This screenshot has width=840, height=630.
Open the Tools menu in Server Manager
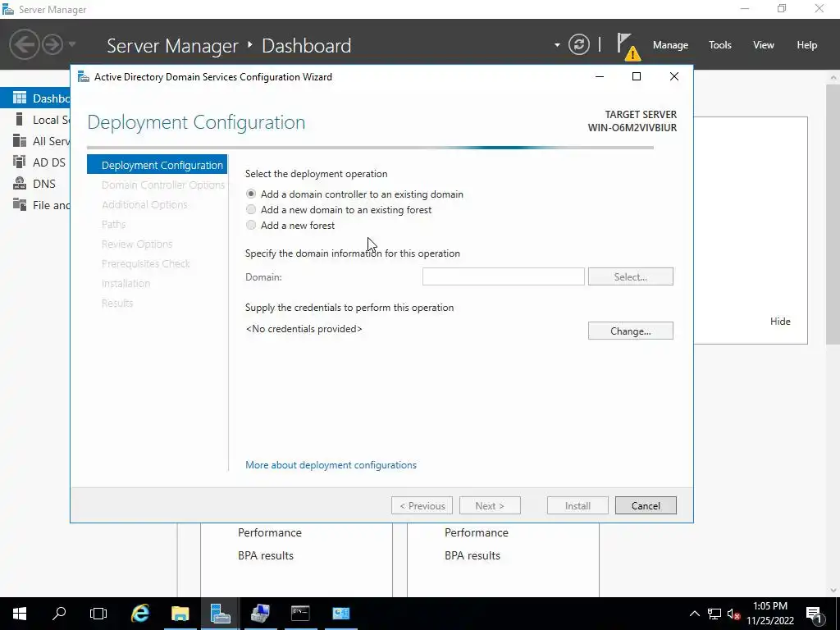pos(720,45)
